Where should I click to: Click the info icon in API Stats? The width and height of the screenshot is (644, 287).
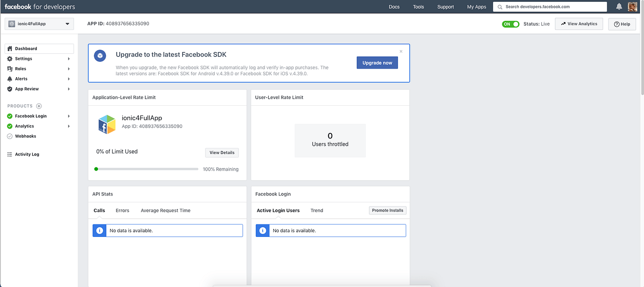coord(99,230)
